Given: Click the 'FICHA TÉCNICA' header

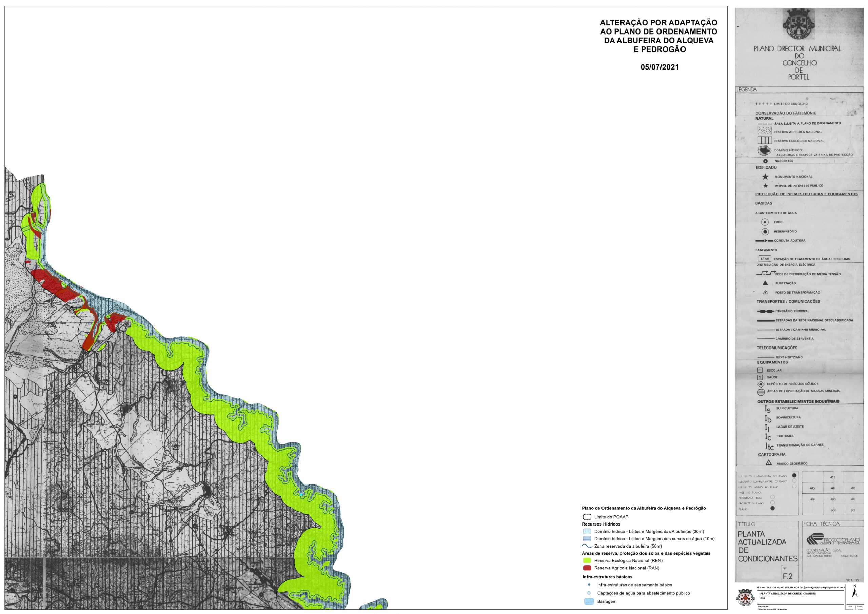Looking at the screenshot, I should [821, 524].
